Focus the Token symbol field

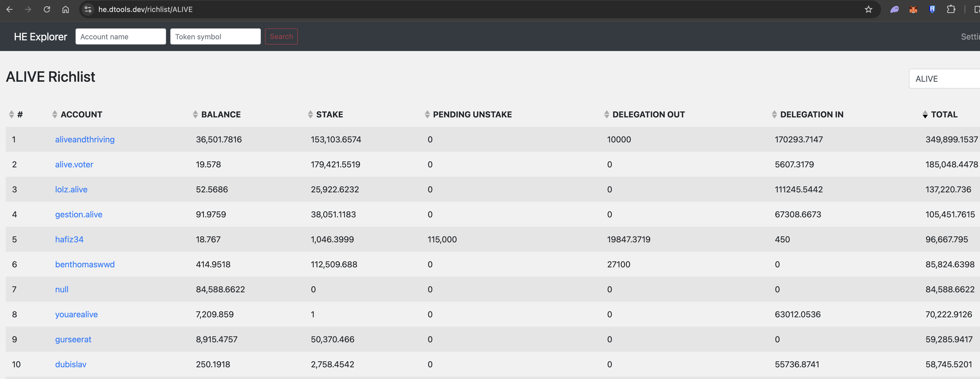point(215,36)
